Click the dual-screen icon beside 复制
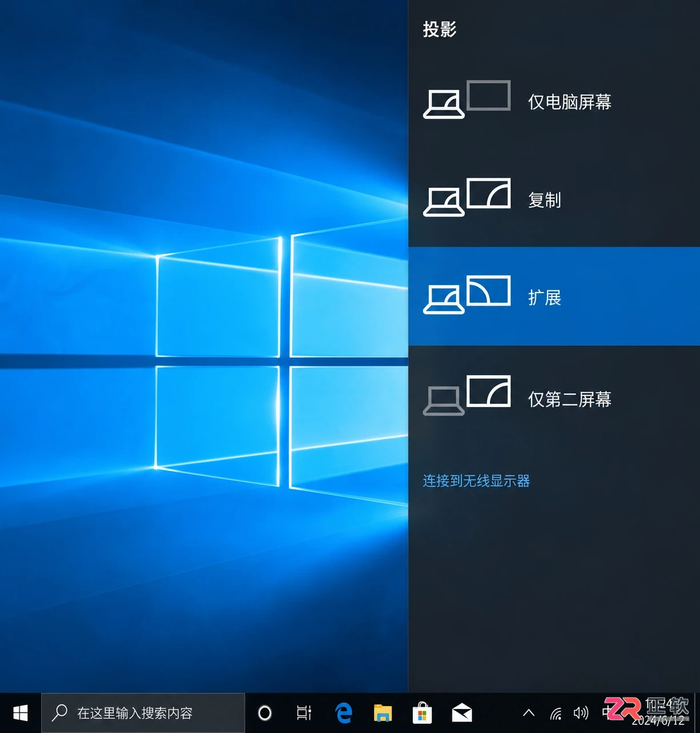Screen dimensions: 700x733 pyautogui.click(x=466, y=197)
